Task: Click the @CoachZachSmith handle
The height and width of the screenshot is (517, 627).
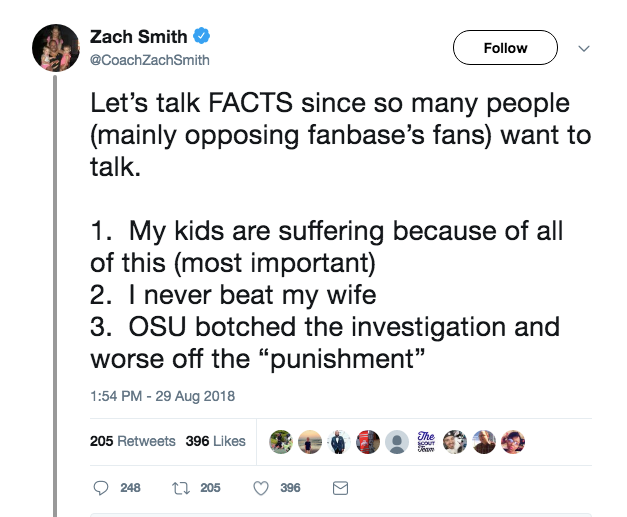Action: coord(149,58)
